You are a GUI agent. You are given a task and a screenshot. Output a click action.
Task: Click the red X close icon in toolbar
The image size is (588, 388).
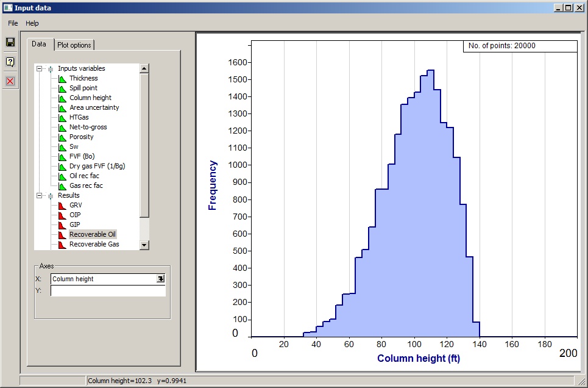click(10, 81)
